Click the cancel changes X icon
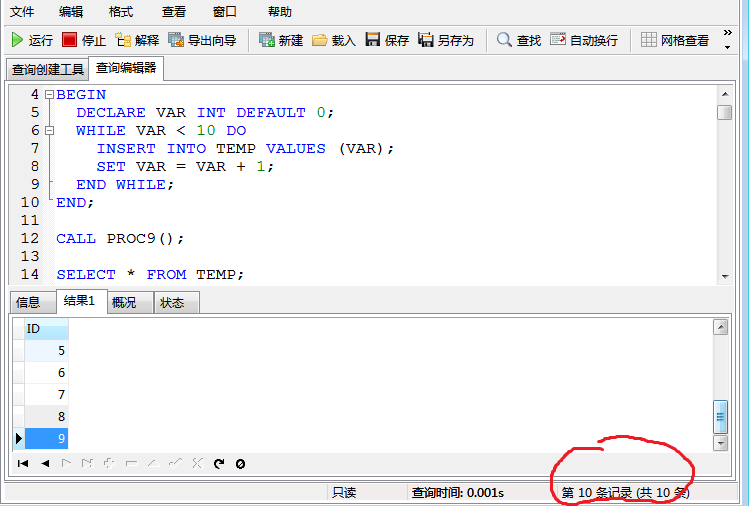This screenshot has width=749, height=506. 197,463
